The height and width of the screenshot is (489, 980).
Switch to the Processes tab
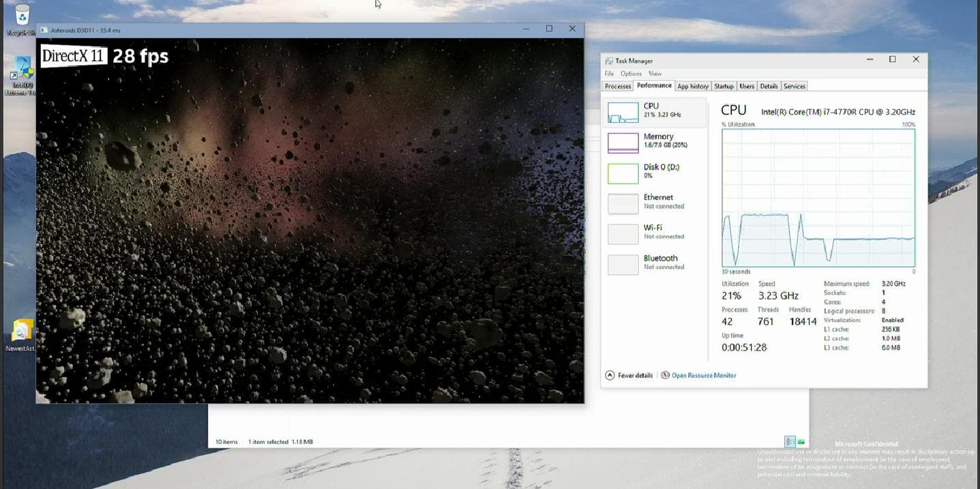click(618, 86)
